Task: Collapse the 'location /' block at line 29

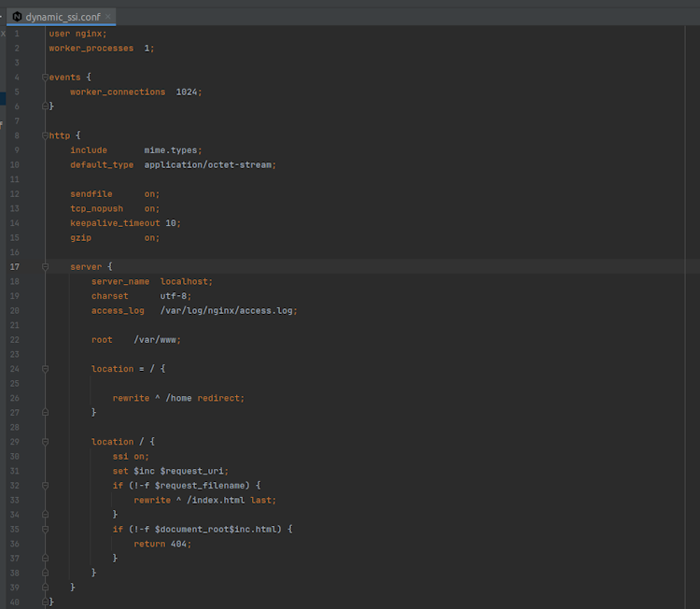Action: point(45,442)
